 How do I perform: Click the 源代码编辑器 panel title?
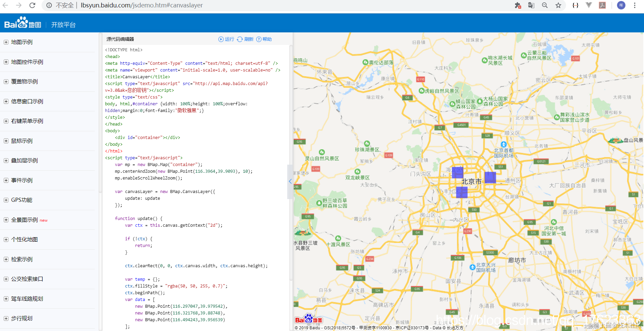[120, 39]
